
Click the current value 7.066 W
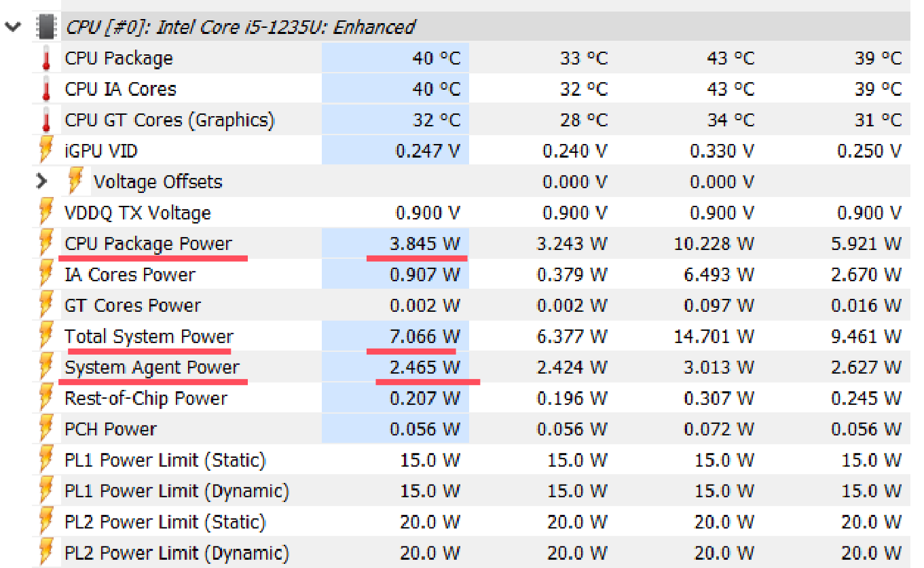point(425,336)
